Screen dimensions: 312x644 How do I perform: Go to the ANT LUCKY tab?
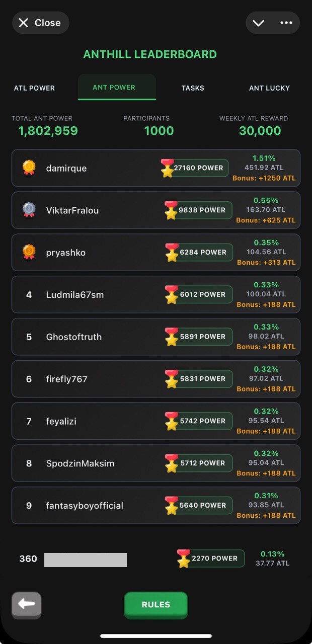coord(269,88)
